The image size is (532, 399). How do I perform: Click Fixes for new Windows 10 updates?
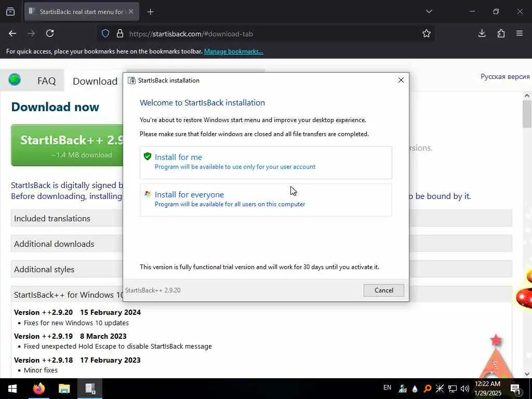coord(76,323)
